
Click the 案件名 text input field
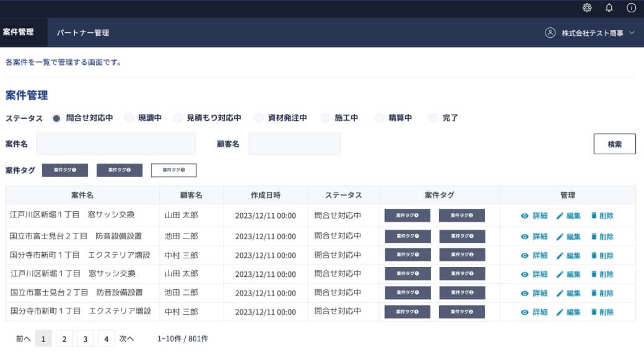pyautogui.click(x=116, y=144)
